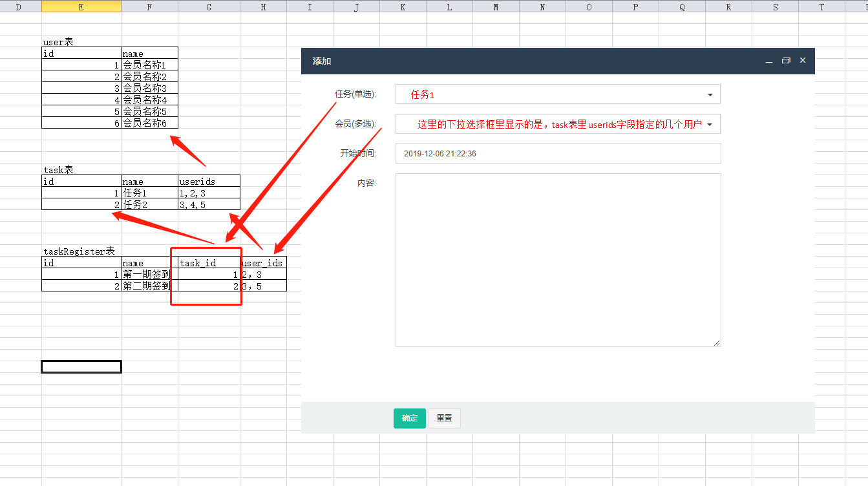
Task: Select the cell containing 会员名称3
Action: tap(149, 88)
